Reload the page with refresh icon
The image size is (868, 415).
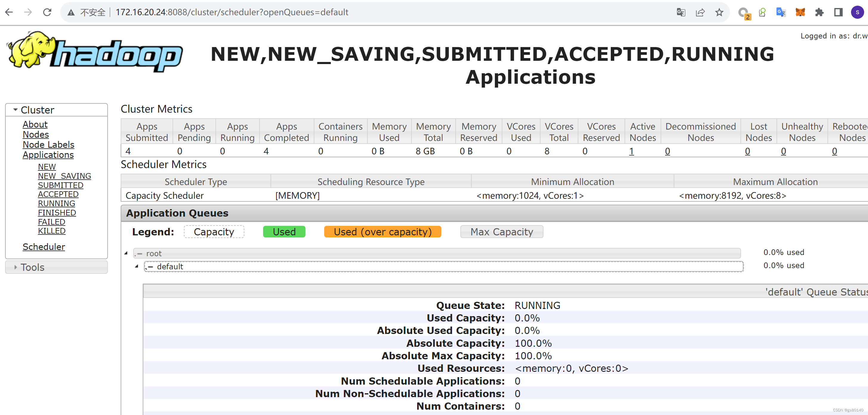click(x=47, y=13)
